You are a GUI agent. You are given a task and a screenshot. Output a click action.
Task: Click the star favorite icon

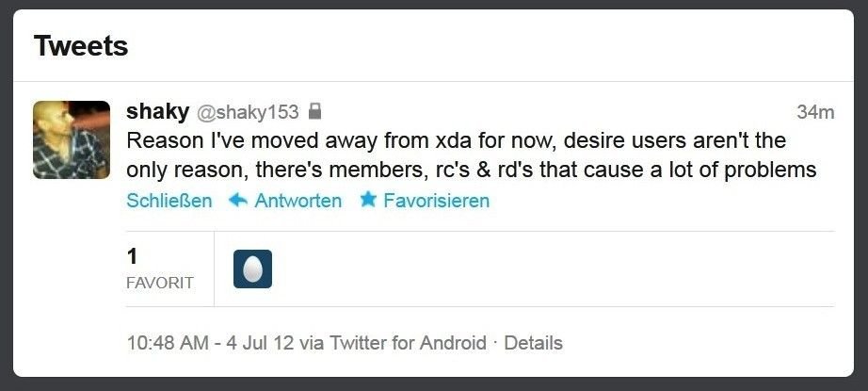pos(367,200)
